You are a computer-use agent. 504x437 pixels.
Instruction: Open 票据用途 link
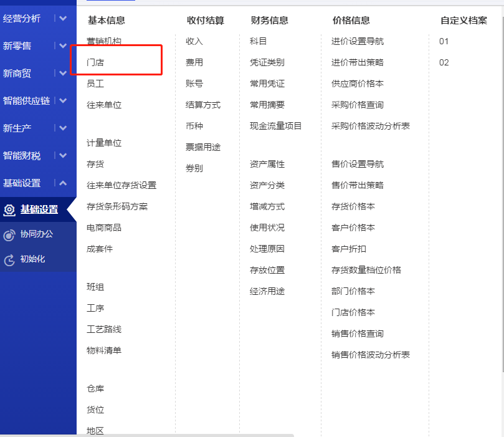pyautogui.click(x=203, y=147)
